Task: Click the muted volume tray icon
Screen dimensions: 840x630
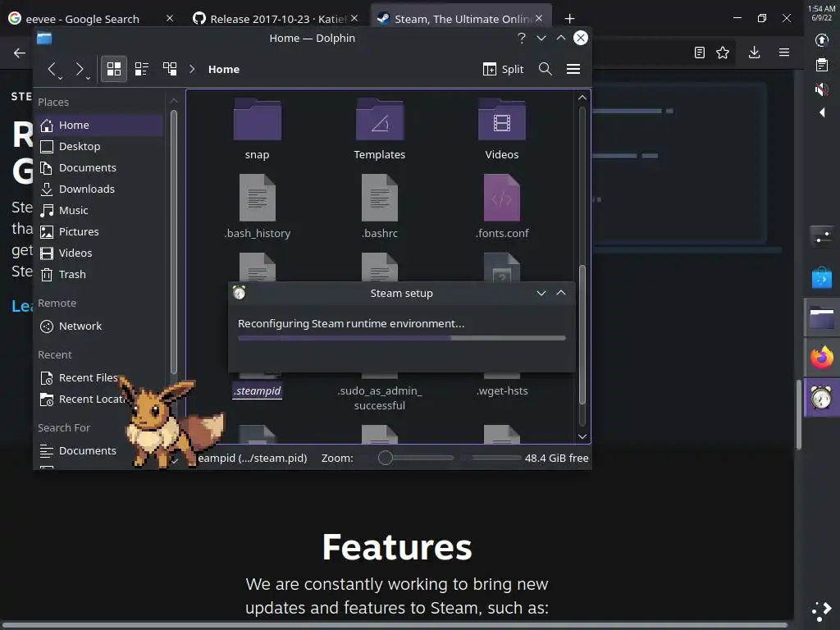Action: point(822,89)
